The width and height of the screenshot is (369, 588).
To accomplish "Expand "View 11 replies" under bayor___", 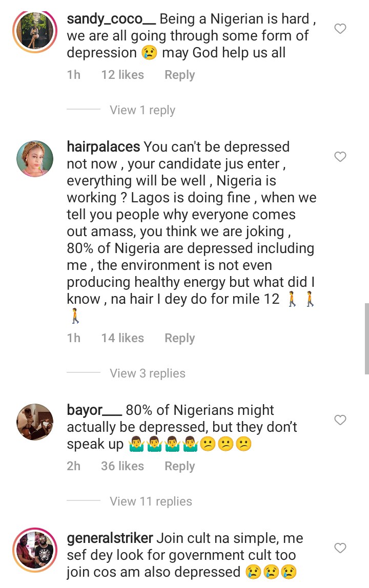I will coord(151,501).
